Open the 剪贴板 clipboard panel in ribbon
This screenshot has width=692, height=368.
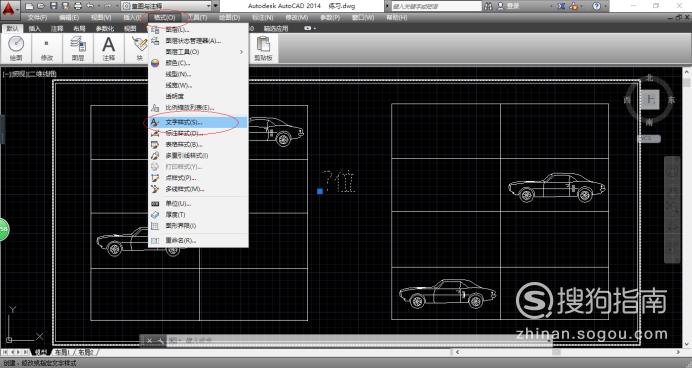point(263,49)
